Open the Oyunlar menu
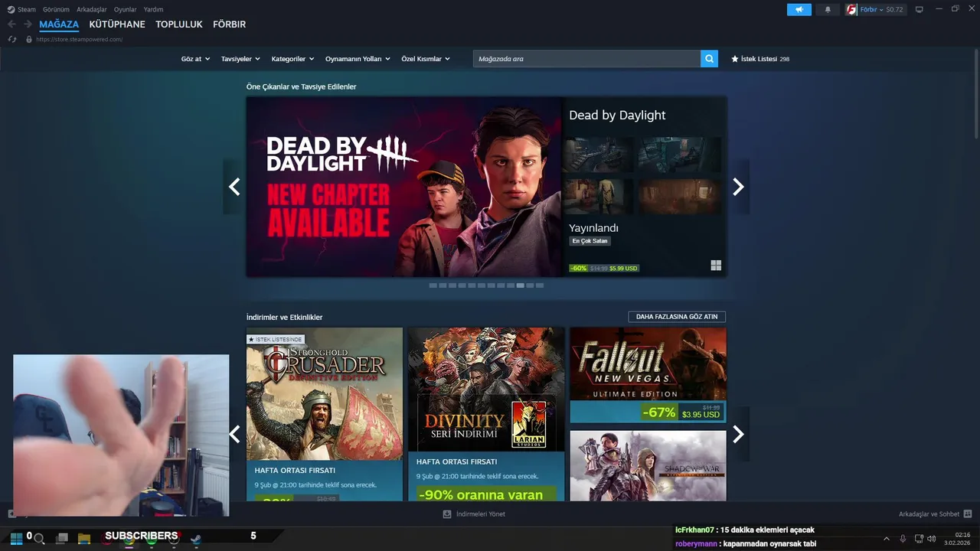This screenshot has width=980, height=551. pyautogui.click(x=126, y=10)
